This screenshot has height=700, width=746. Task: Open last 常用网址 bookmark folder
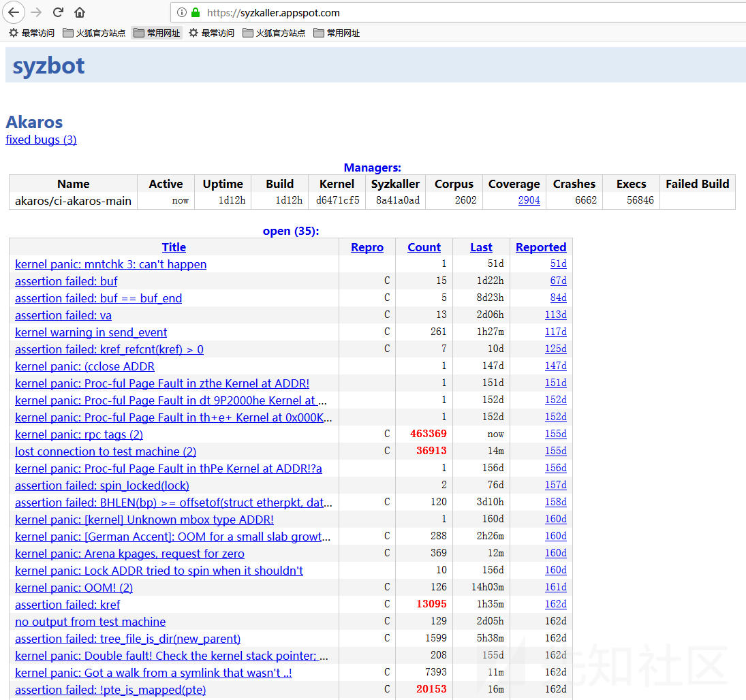tap(337, 33)
